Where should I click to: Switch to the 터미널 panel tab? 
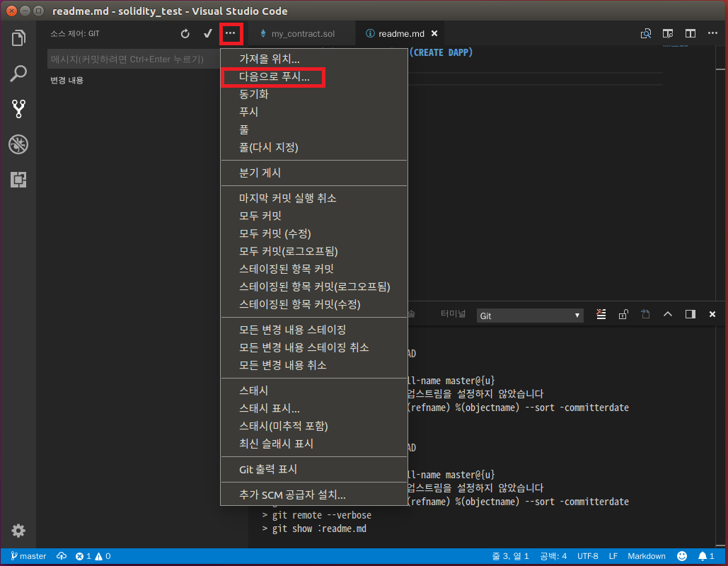coord(453,314)
